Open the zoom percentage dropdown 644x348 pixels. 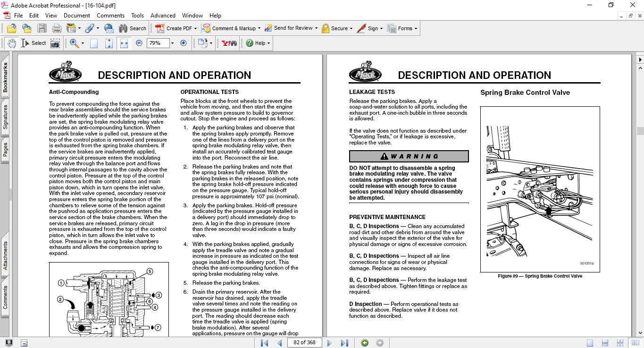172,43
